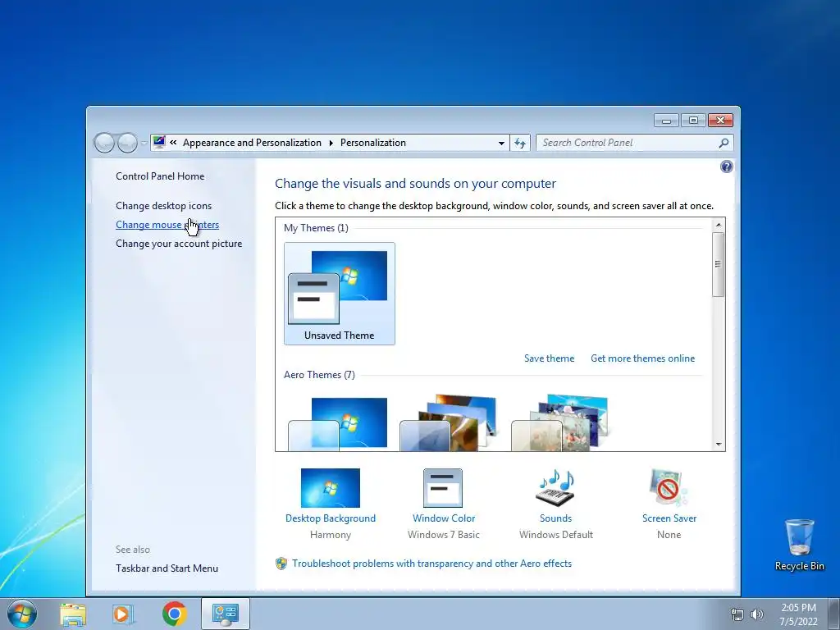Click the double chevron in address bar

coord(173,143)
